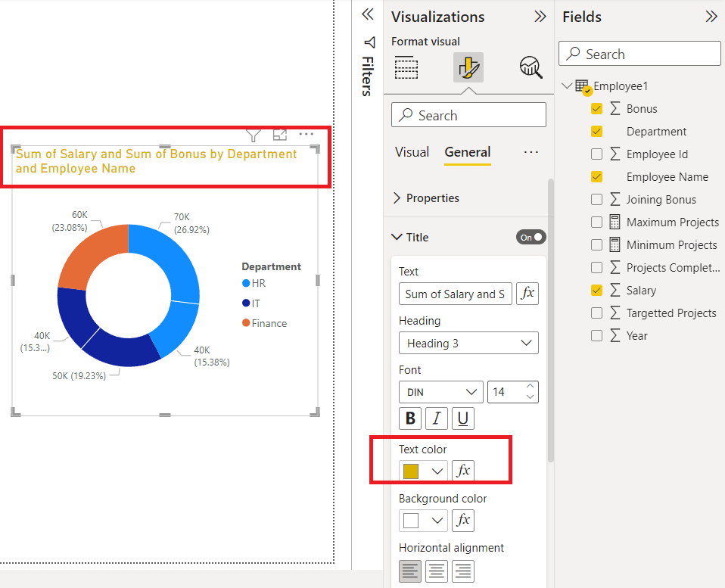The image size is (725, 588).
Task: Click the Filters funnel icon in side pane
Action: point(369,42)
